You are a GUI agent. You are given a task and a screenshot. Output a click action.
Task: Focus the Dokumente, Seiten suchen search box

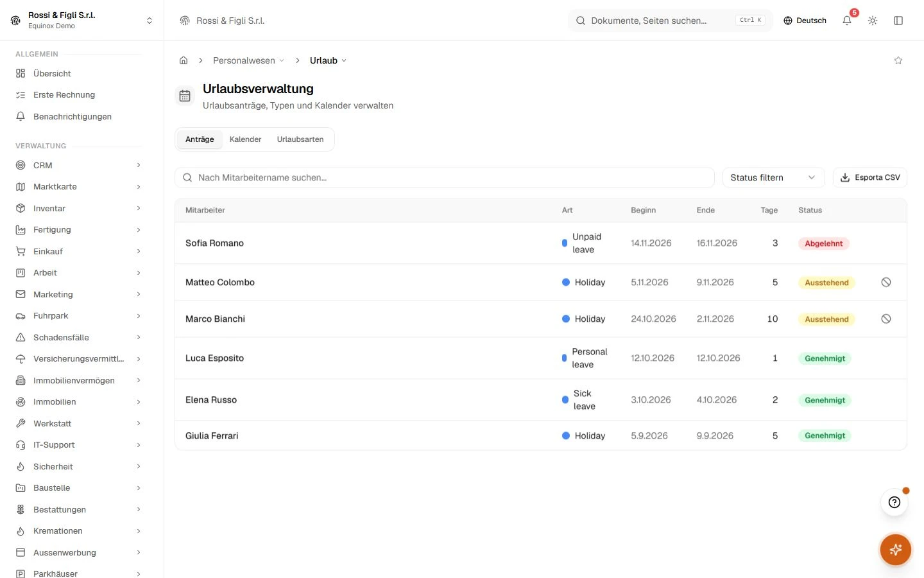tap(670, 21)
